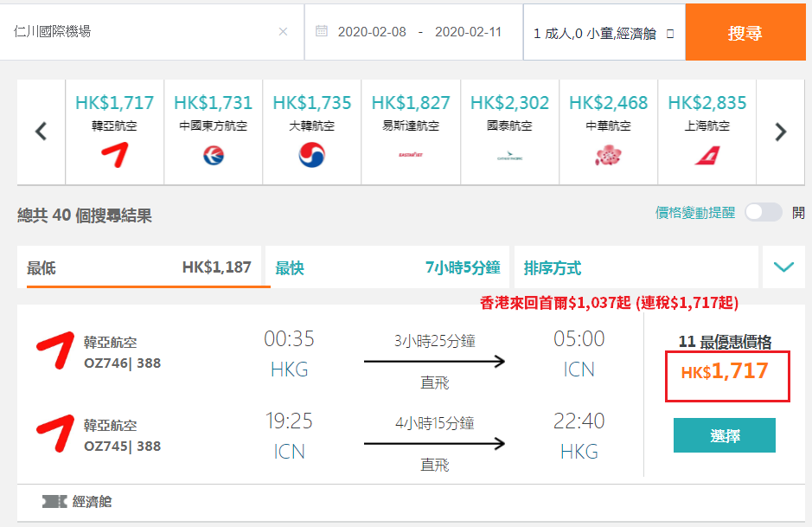The width and height of the screenshot is (812, 527).
Task: Select the 中華航空 logo in carousel
Action: click(x=608, y=155)
